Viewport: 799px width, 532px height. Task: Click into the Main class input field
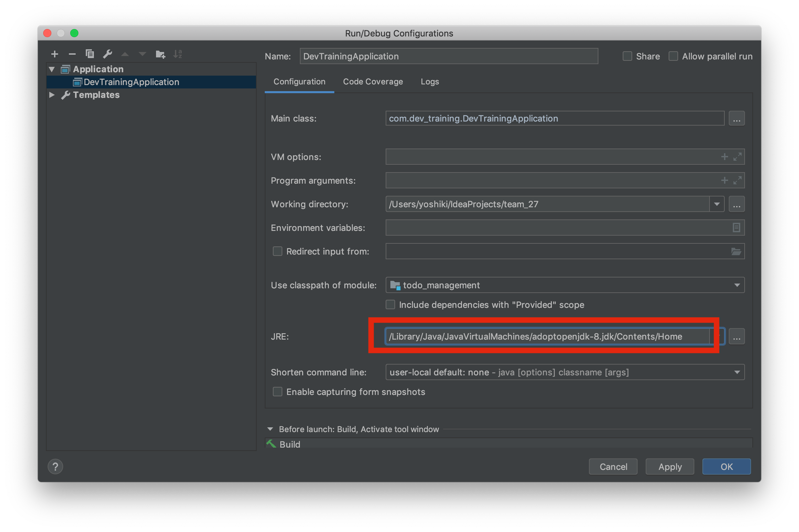[554, 118]
